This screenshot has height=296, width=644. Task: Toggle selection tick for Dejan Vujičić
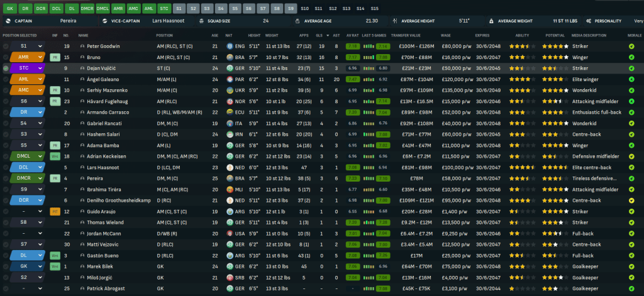pyautogui.click(x=6, y=67)
